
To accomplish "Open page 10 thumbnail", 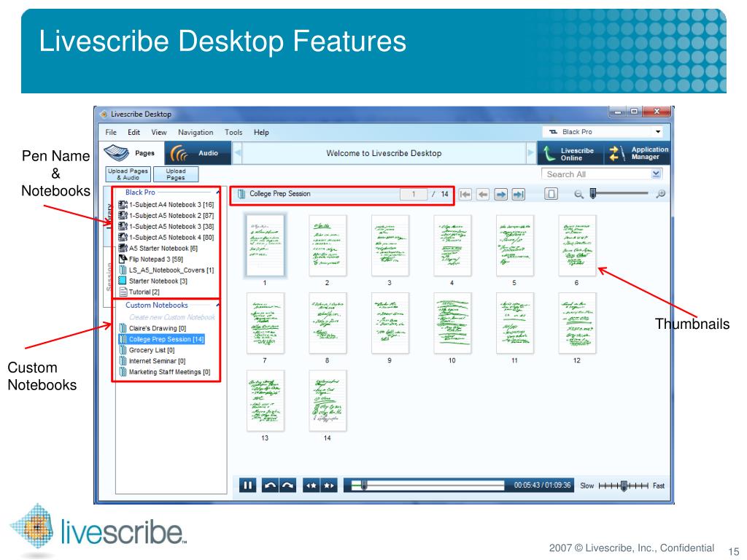I will pos(452,323).
